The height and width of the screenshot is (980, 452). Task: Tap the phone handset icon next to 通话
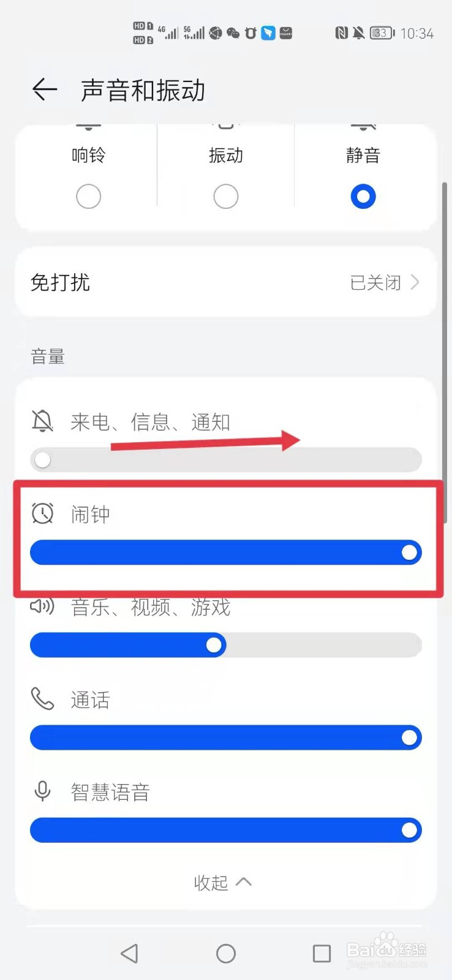coord(42,698)
